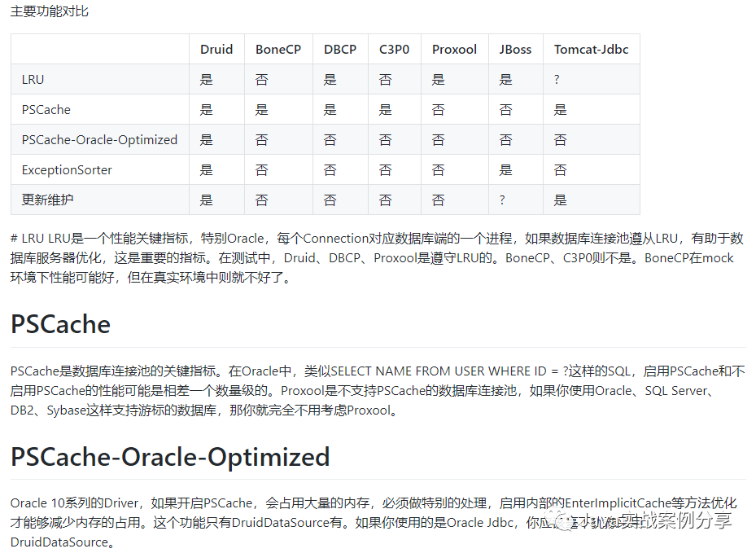
Task: Click the C3P0 column header
Action: pyautogui.click(x=394, y=49)
